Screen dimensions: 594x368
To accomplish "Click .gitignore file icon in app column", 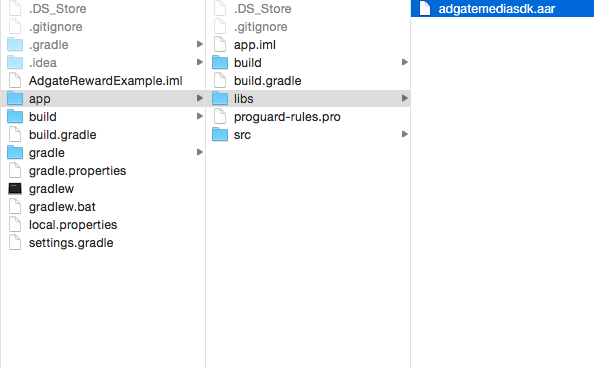I will (x=220, y=27).
